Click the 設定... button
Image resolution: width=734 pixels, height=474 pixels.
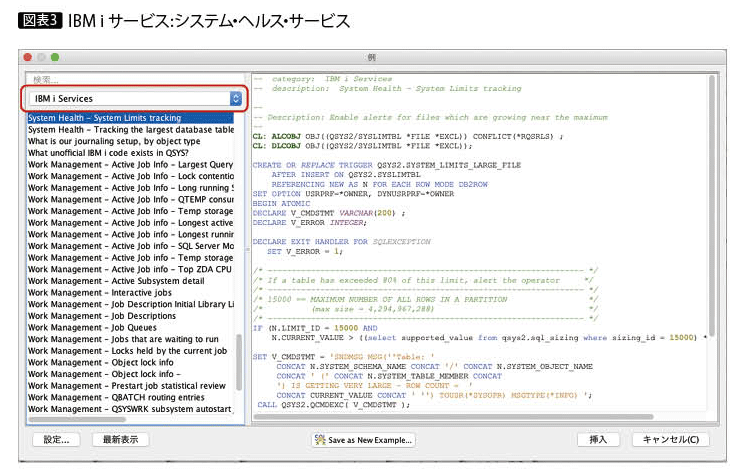(57, 439)
